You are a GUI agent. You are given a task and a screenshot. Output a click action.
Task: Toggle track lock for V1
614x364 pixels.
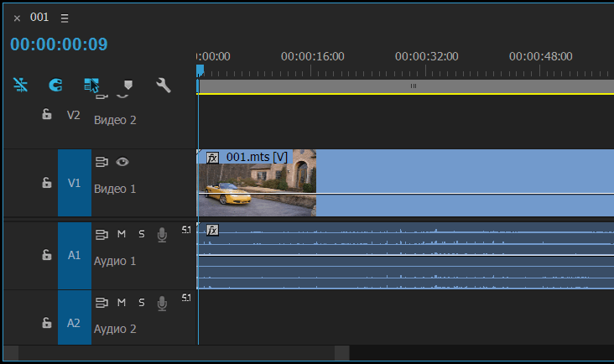point(47,182)
